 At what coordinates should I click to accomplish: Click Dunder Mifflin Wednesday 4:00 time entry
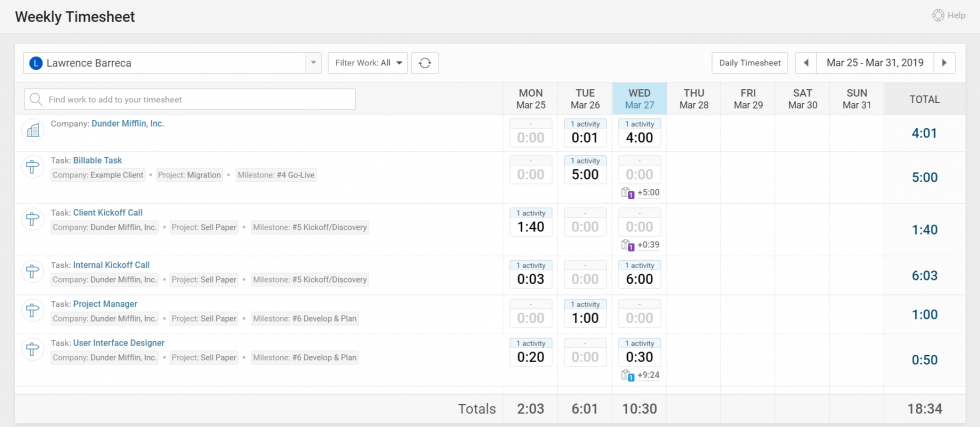tap(639, 138)
